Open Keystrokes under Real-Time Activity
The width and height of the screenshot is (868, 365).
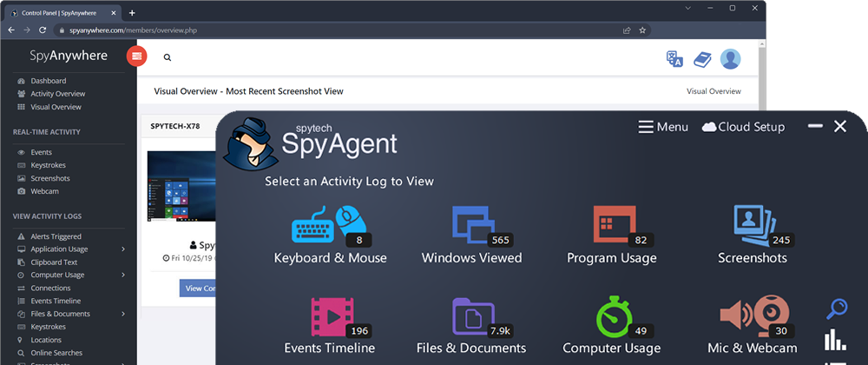[x=48, y=165]
